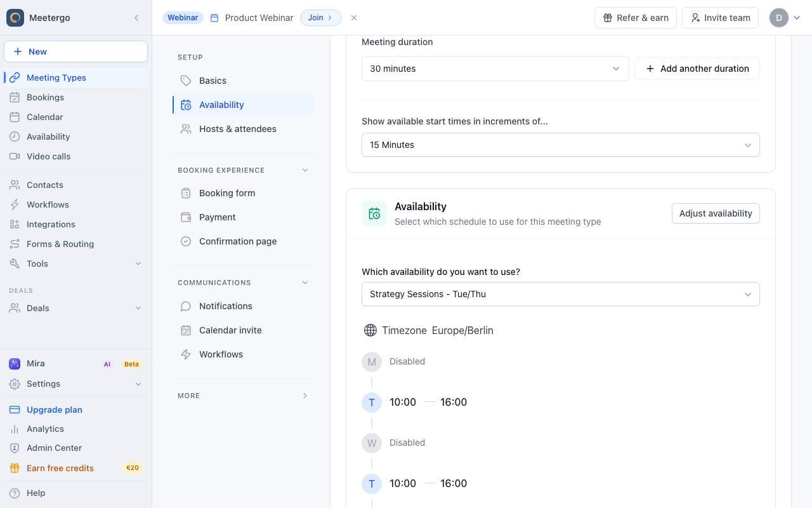Screen dimensions: 812x508
Task: Open the Confirmation page tab
Action: click(244, 241)
